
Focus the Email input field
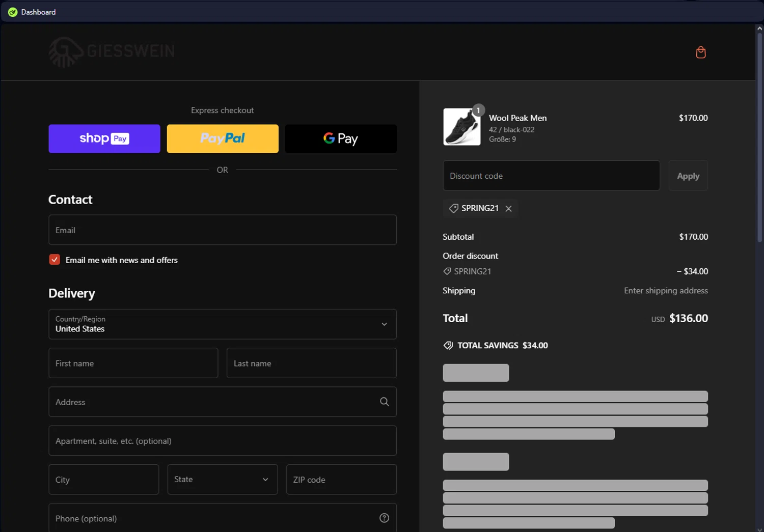tap(223, 230)
